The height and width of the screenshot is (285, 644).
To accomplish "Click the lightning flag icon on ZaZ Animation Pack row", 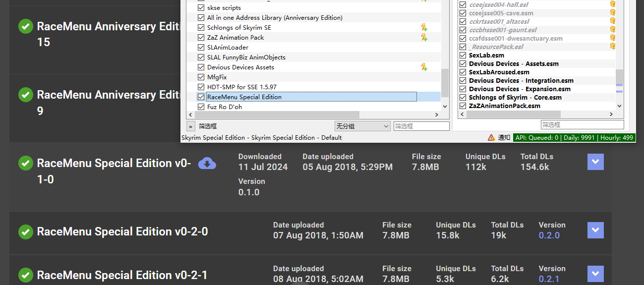I will click(424, 37).
